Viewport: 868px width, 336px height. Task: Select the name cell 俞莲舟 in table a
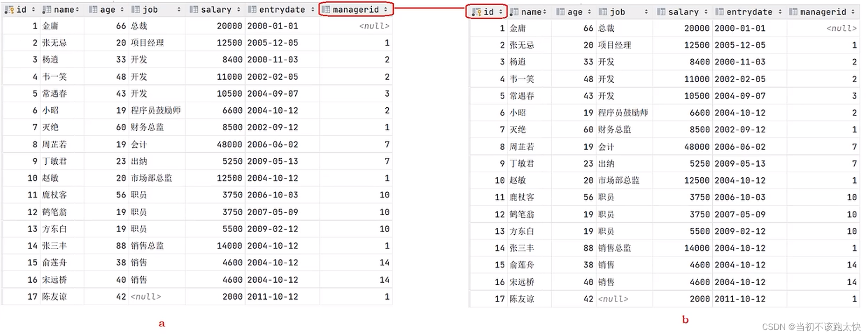click(x=54, y=263)
